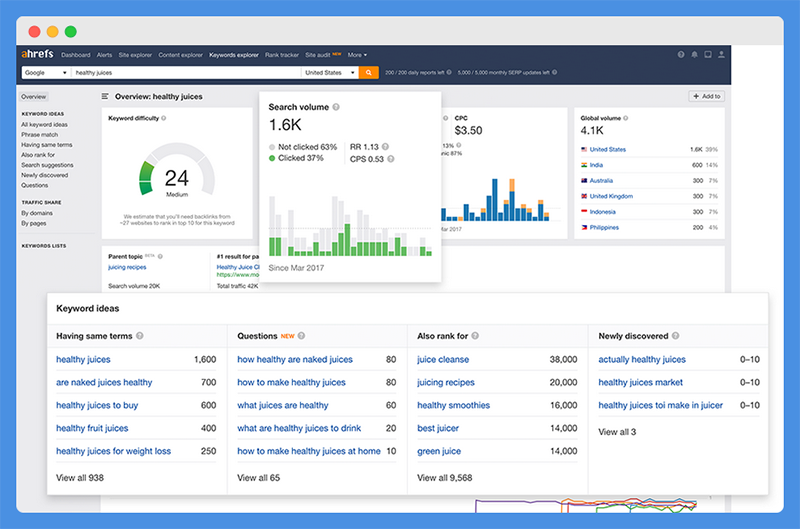Open keyword healthy juices for weight loss
The width and height of the screenshot is (800, 529).
pos(113,451)
